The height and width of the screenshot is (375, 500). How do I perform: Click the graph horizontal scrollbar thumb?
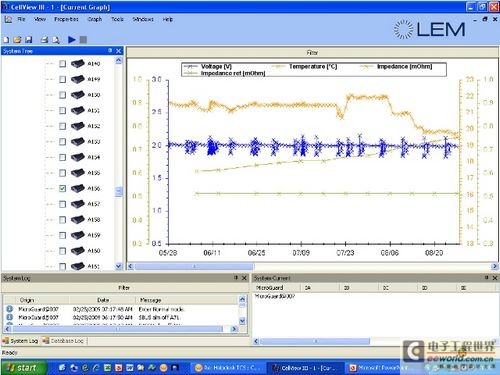pos(194,266)
